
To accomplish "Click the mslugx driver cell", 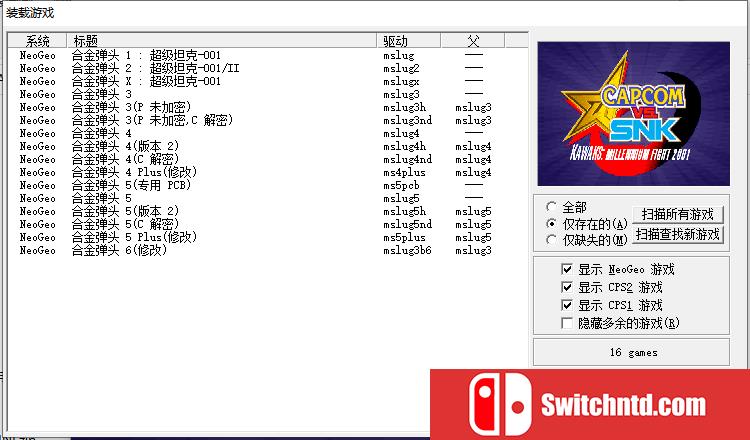I will [x=401, y=82].
